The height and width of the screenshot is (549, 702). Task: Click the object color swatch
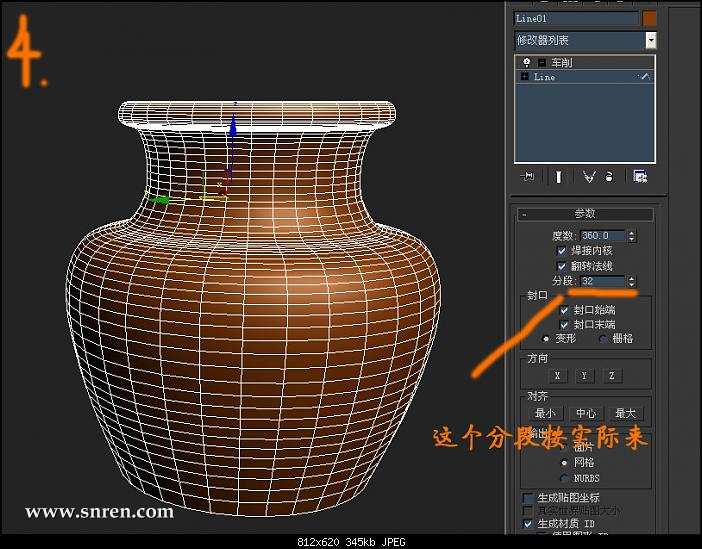point(650,18)
